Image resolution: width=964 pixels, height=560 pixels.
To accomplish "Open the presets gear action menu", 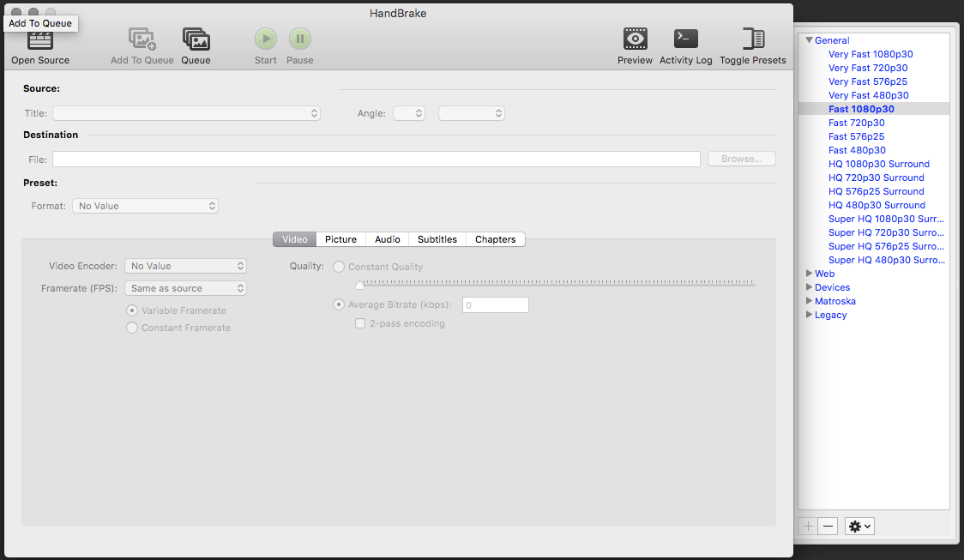I will [x=859, y=527].
